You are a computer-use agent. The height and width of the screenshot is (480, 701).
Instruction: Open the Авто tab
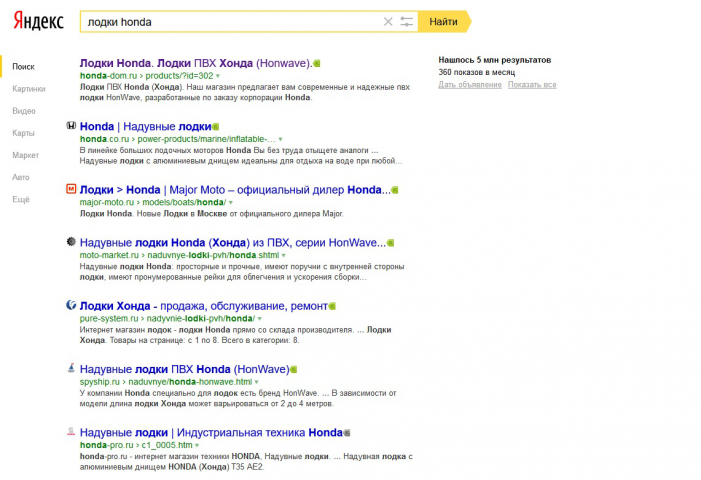[21, 177]
